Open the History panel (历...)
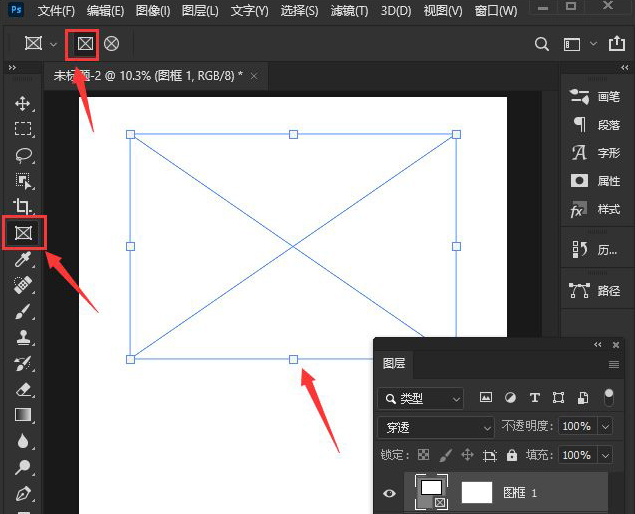 point(595,250)
